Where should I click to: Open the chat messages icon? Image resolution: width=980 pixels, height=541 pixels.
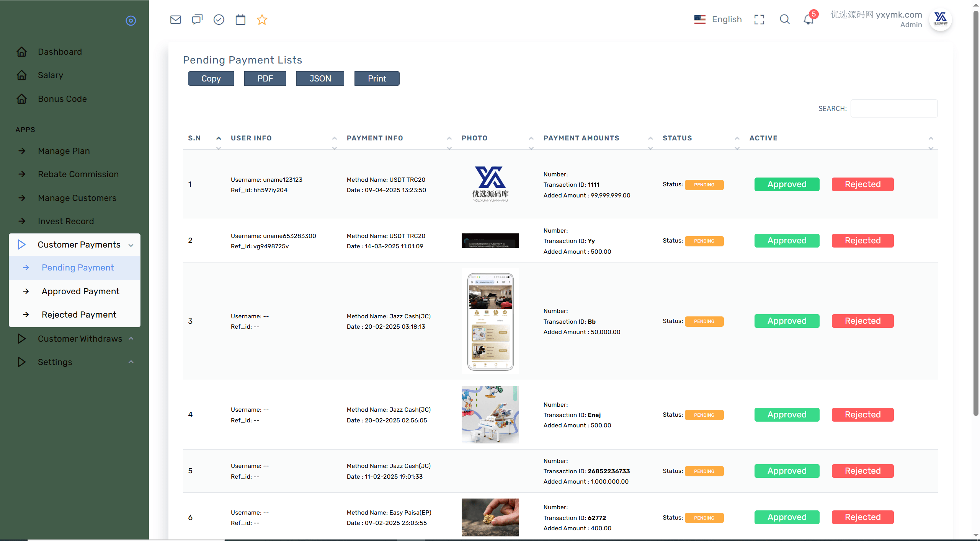click(x=197, y=20)
